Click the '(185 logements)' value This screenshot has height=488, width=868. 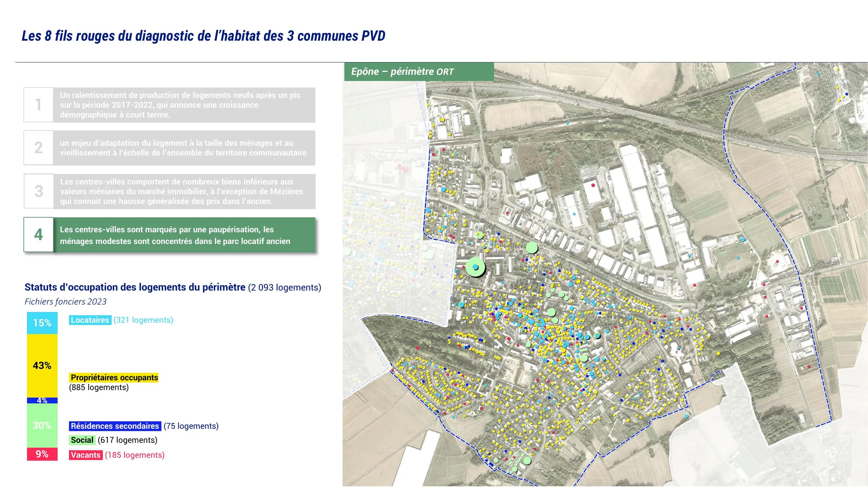(135, 455)
